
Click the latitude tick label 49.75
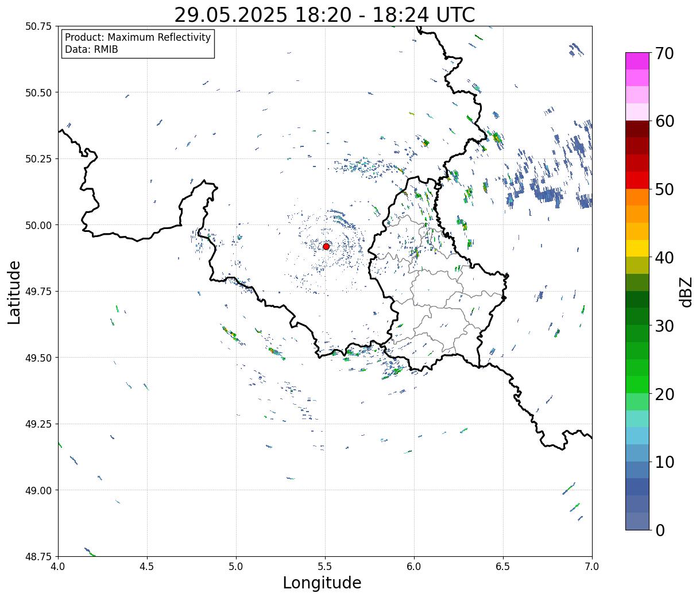point(38,292)
